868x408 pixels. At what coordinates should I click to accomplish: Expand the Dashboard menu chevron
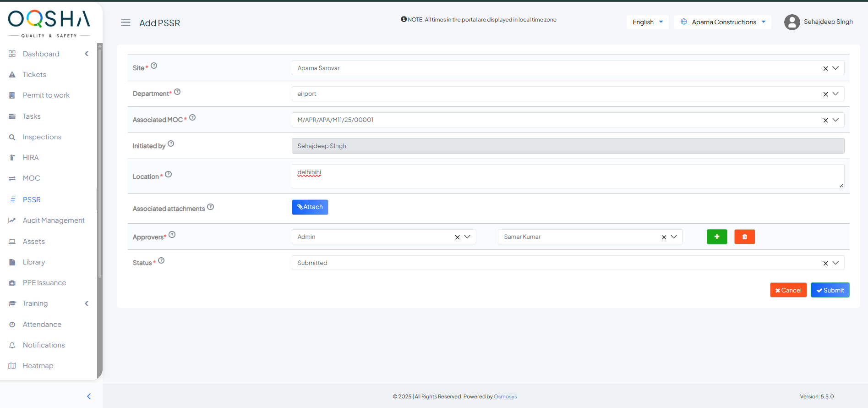(87, 54)
